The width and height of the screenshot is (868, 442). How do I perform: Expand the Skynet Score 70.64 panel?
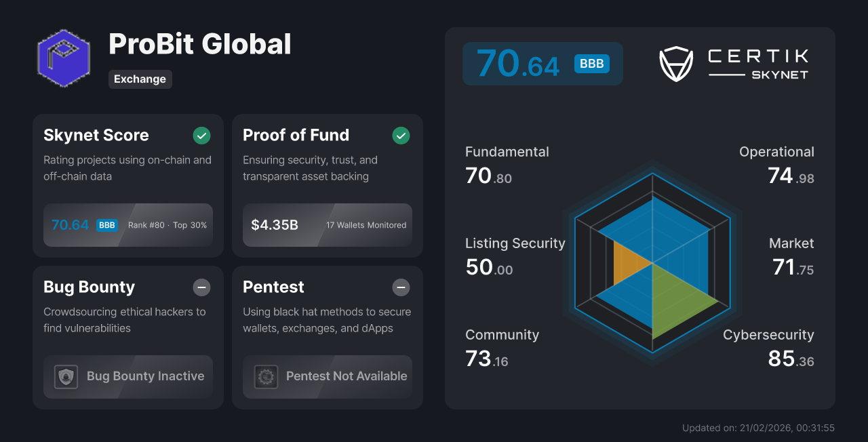click(127, 225)
